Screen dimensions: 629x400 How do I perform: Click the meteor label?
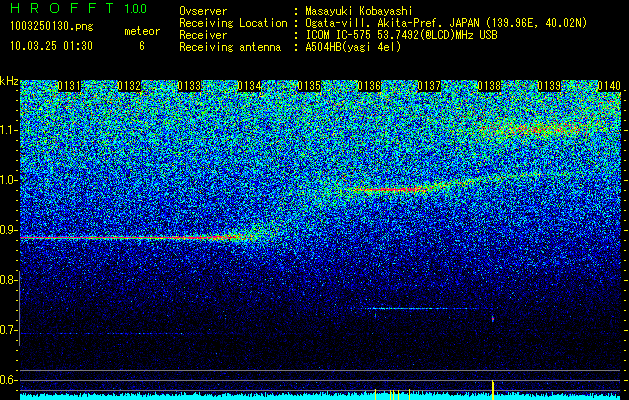pos(142,31)
